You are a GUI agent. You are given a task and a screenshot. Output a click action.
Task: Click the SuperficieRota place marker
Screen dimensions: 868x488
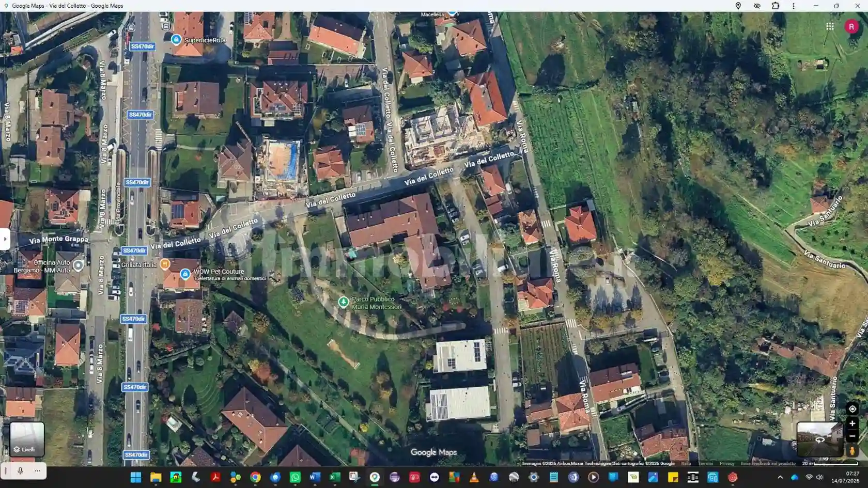pyautogui.click(x=176, y=39)
